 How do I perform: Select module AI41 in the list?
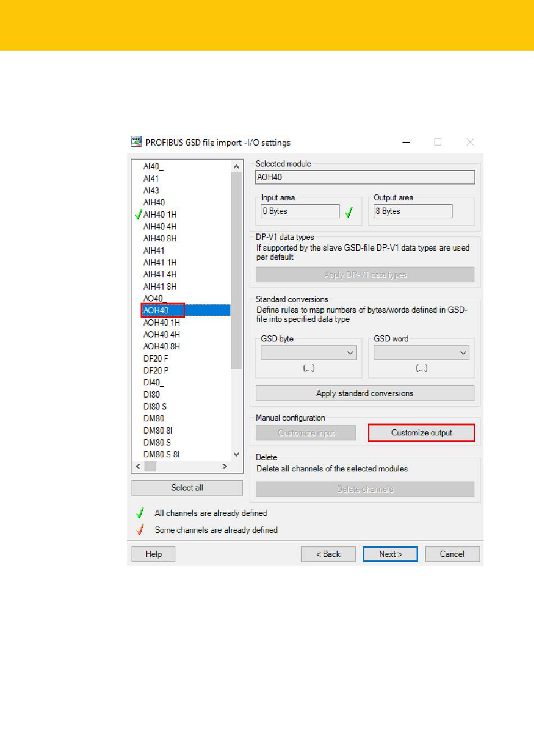pos(151,178)
